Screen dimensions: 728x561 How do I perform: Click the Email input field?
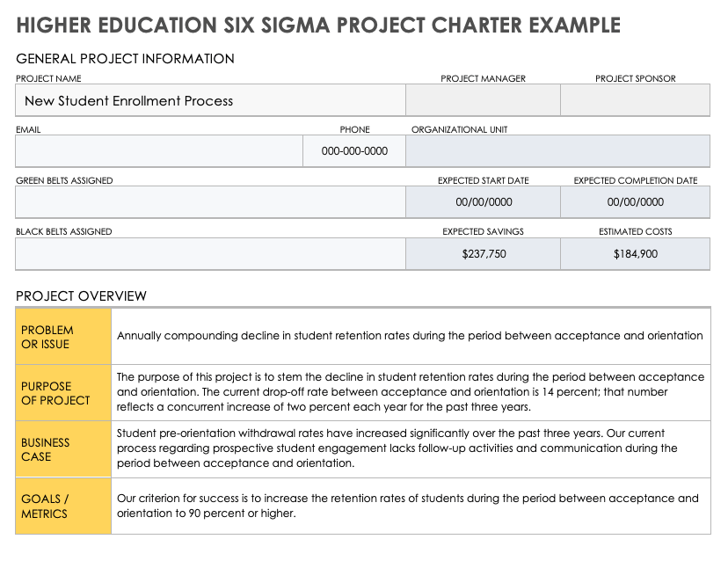click(158, 151)
